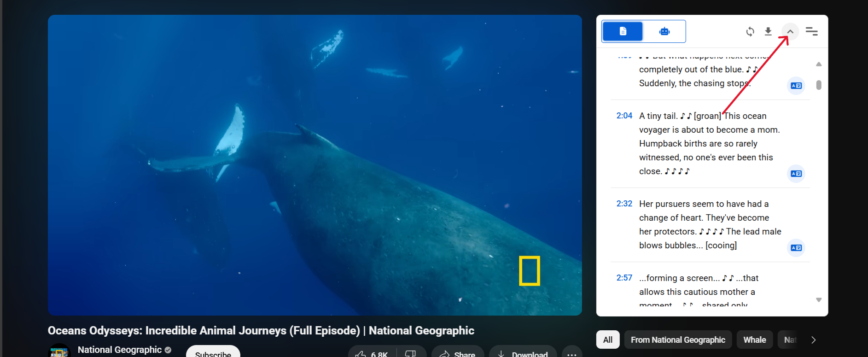Click the refresh transcript sync icon

coord(750,31)
